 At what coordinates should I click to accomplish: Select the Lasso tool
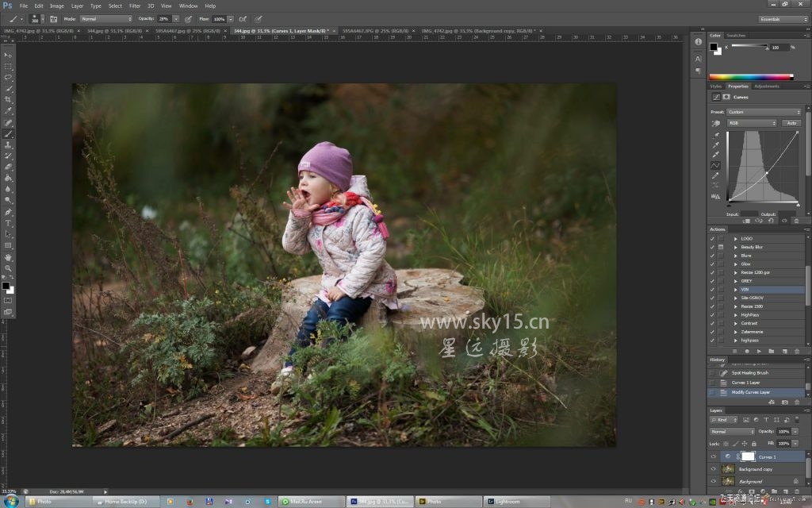[x=8, y=77]
